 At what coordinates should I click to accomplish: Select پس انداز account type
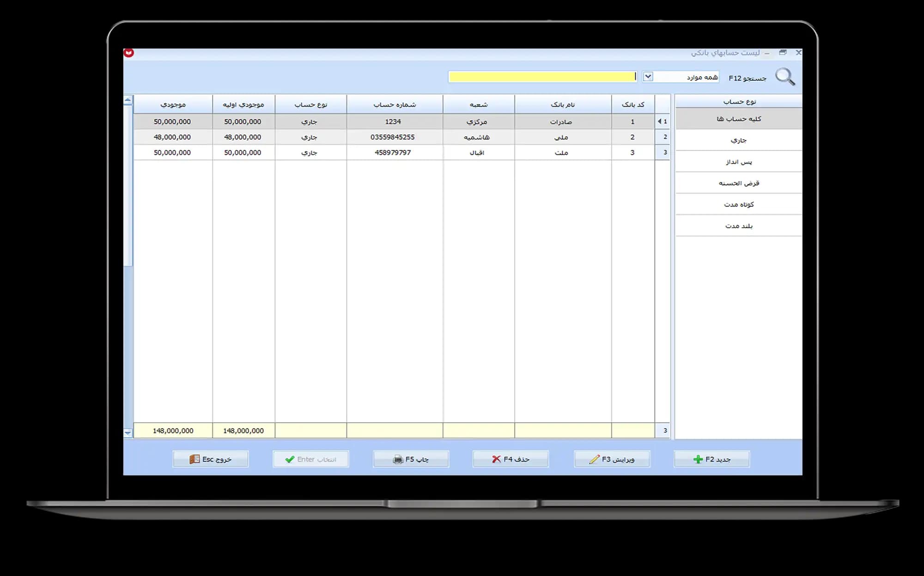click(739, 162)
